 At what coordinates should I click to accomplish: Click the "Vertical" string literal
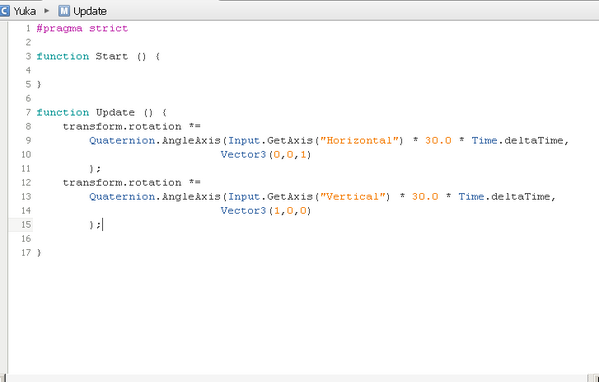pyautogui.click(x=352, y=197)
